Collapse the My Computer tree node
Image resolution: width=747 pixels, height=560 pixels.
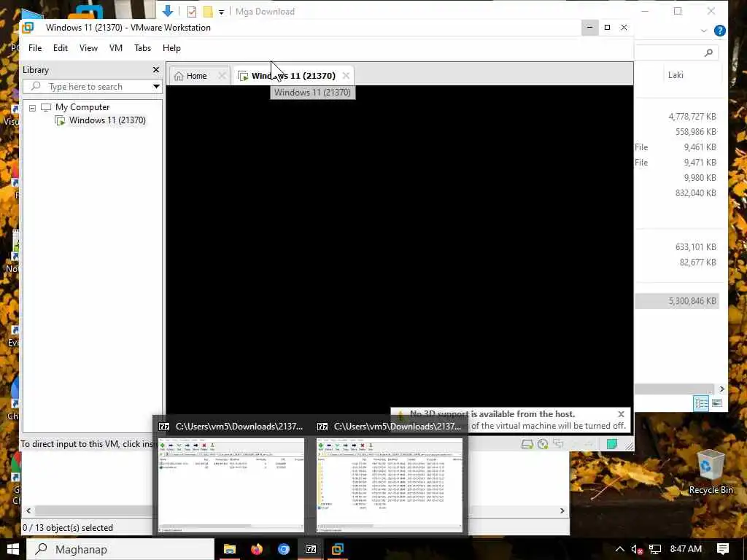[x=32, y=108]
